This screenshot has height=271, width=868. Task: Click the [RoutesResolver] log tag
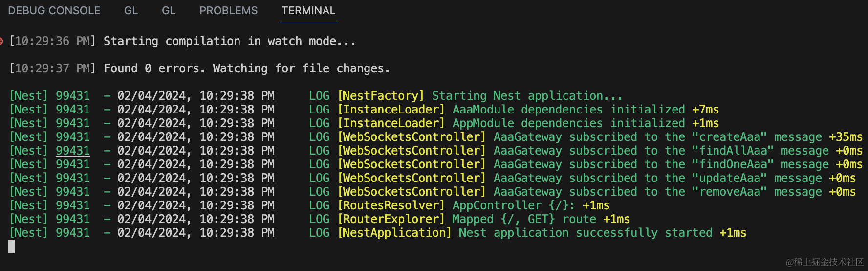[391, 205]
